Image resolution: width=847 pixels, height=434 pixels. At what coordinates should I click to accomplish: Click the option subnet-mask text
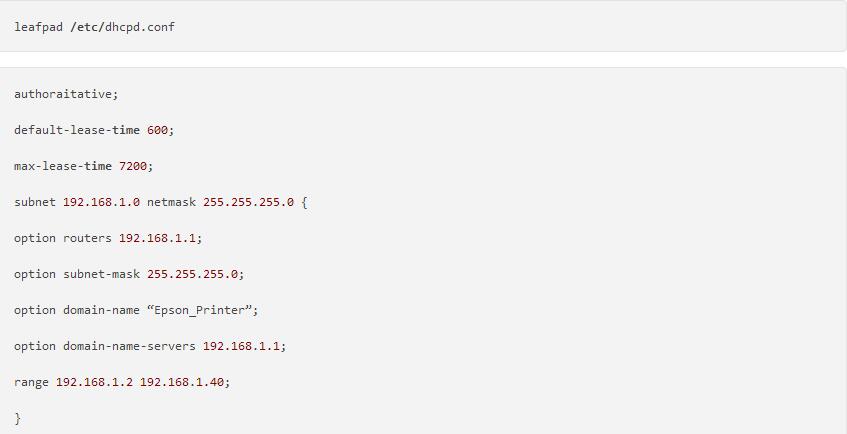tap(77, 274)
